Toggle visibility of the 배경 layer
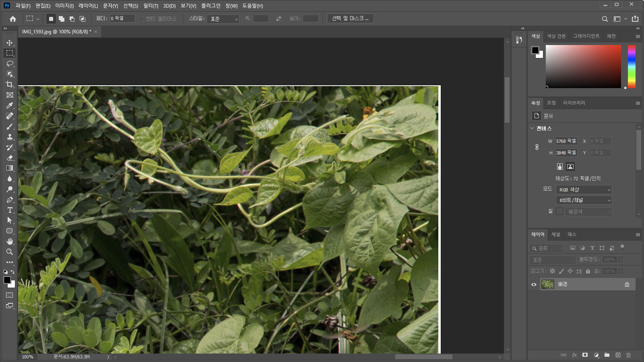The height and width of the screenshot is (362, 644). pos(534,284)
